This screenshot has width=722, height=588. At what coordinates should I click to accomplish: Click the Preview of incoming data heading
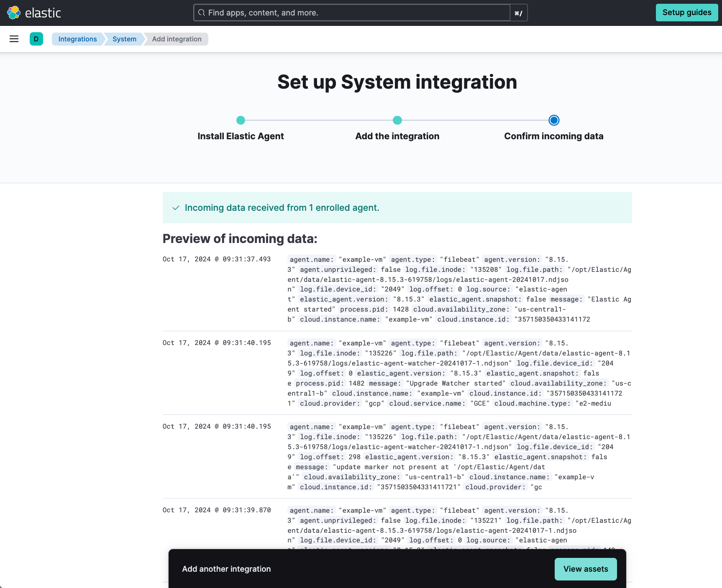(240, 239)
